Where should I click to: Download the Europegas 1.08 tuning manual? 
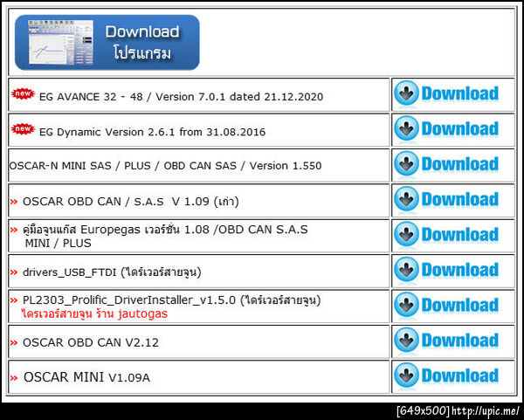point(446,235)
